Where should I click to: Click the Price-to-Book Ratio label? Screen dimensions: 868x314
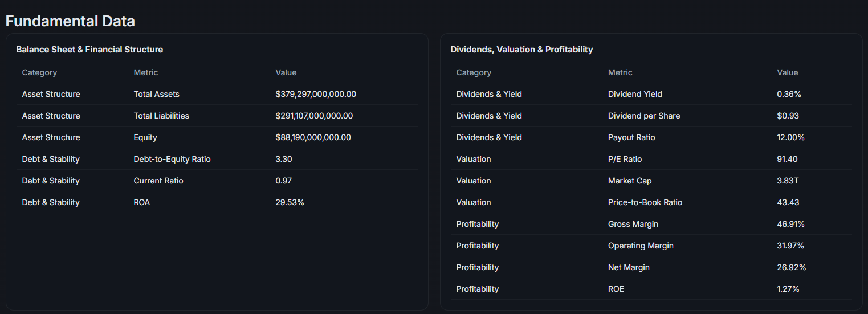click(x=645, y=202)
